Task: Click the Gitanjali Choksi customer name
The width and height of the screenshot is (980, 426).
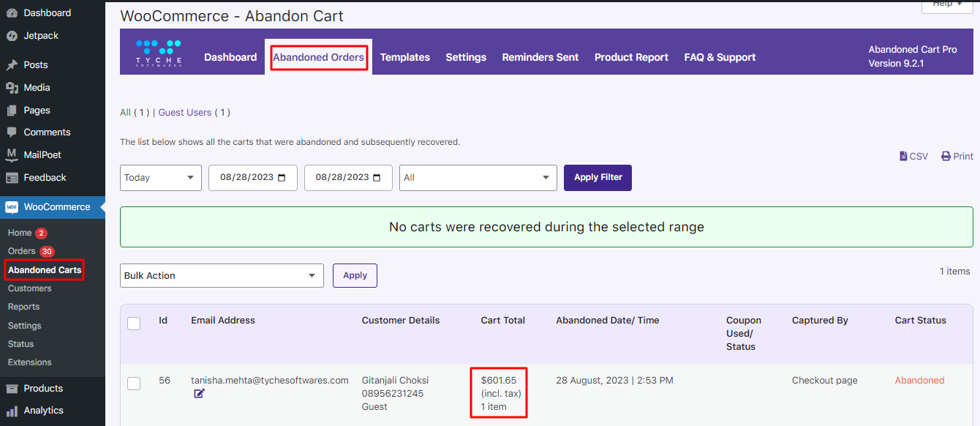Action: point(395,381)
